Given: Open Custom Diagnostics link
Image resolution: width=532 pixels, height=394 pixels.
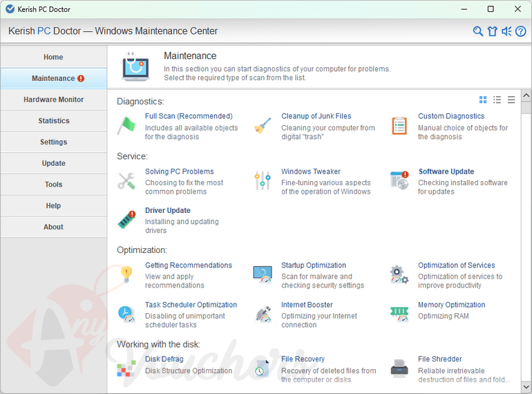Looking at the screenshot, I should coord(451,116).
